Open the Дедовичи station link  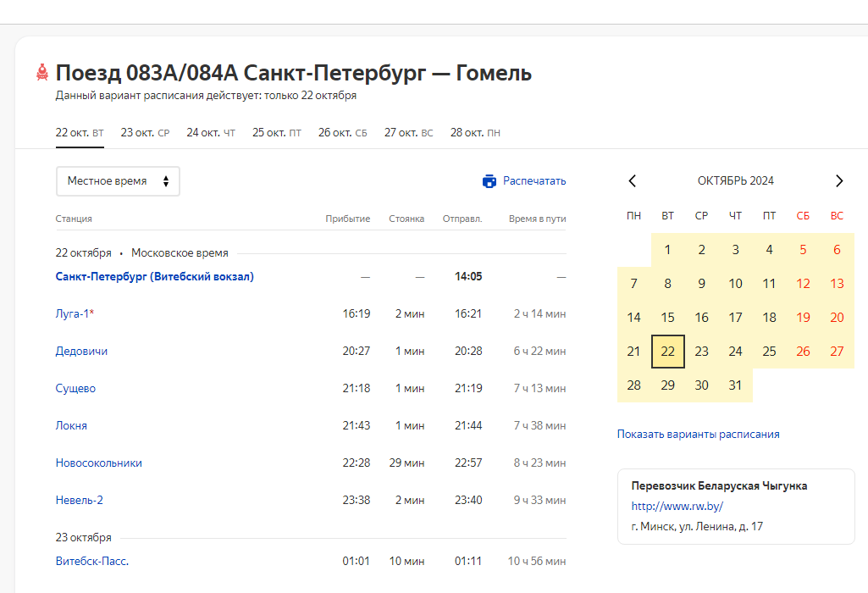click(x=81, y=352)
